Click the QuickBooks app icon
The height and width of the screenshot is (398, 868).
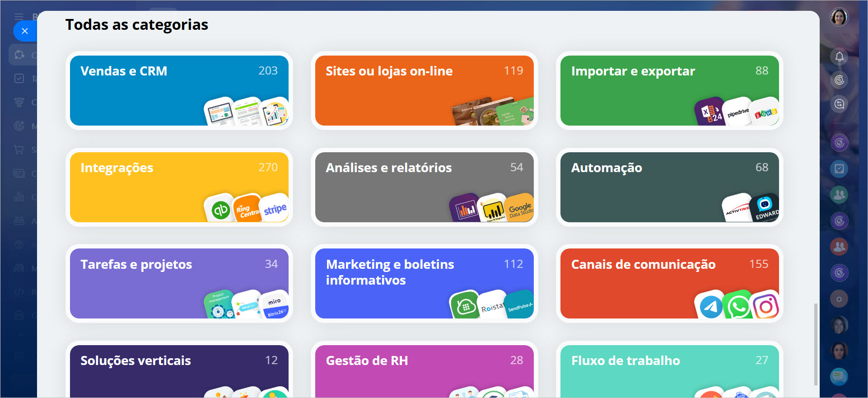pyautogui.click(x=220, y=209)
